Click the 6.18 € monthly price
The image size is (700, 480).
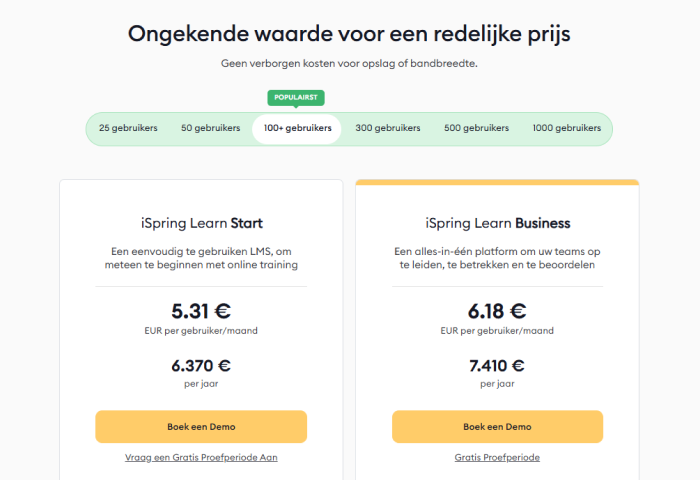tap(497, 312)
